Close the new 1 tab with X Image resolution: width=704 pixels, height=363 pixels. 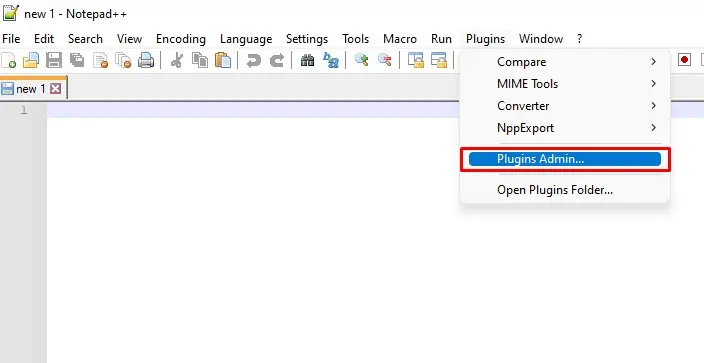click(55, 89)
